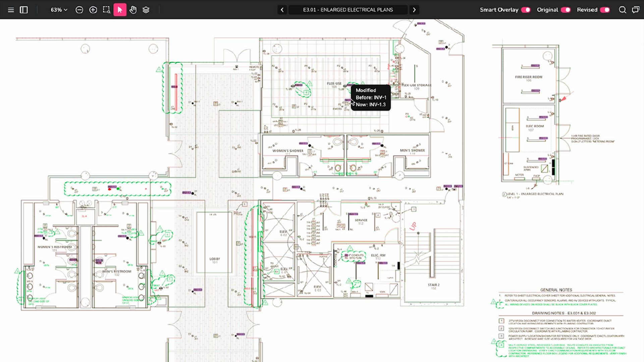
Task: Activate the hand pan tool
Action: [x=133, y=10]
